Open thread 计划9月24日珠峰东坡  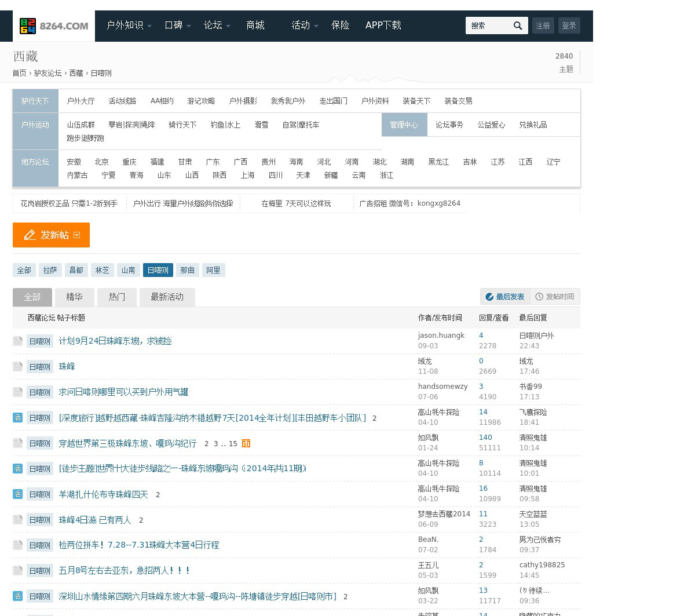tap(115, 341)
